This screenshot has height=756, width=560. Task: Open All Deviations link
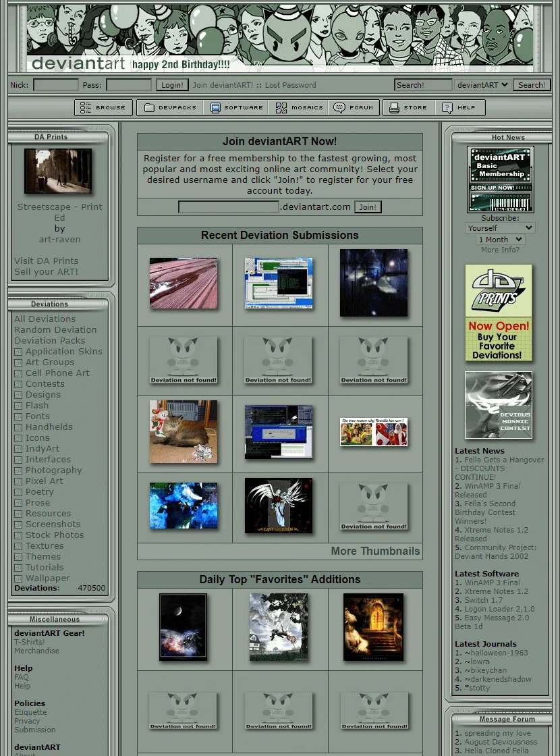[45, 319]
